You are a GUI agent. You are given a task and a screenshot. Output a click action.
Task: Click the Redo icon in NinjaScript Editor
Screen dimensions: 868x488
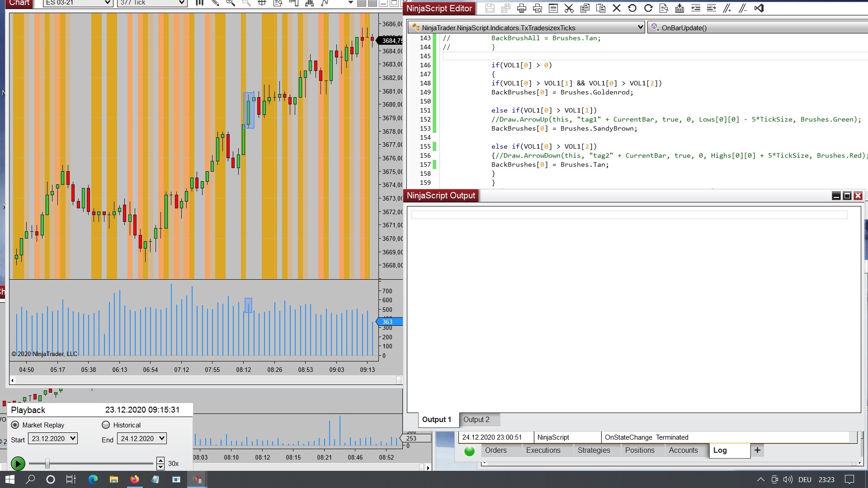648,8
